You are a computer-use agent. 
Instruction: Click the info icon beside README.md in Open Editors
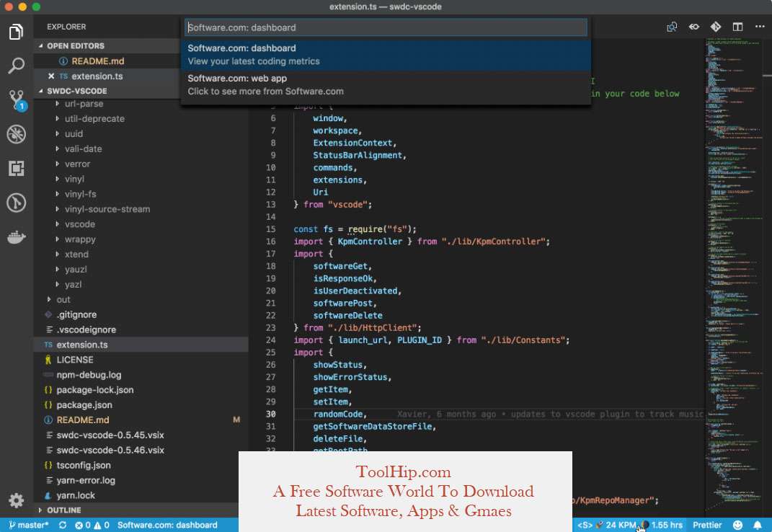63,61
